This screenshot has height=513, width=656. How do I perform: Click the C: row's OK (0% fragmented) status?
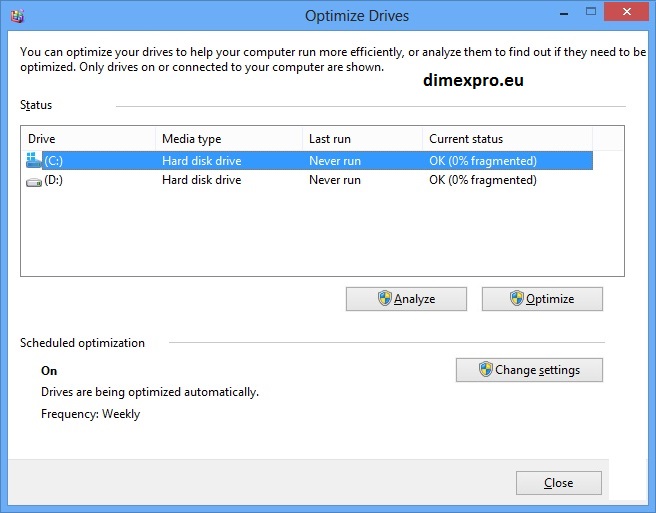pyautogui.click(x=483, y=161)
